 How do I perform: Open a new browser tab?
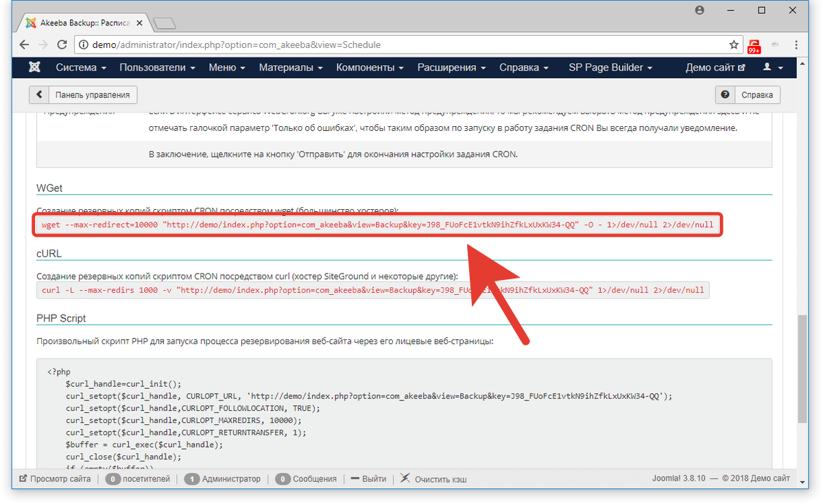click(164, 23)
